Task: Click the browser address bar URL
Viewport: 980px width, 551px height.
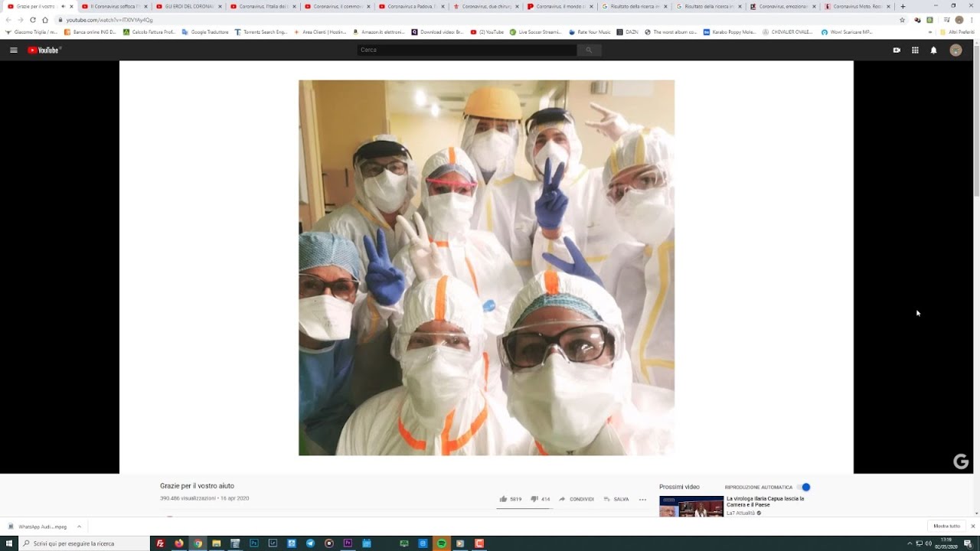Action: (109, 20)
